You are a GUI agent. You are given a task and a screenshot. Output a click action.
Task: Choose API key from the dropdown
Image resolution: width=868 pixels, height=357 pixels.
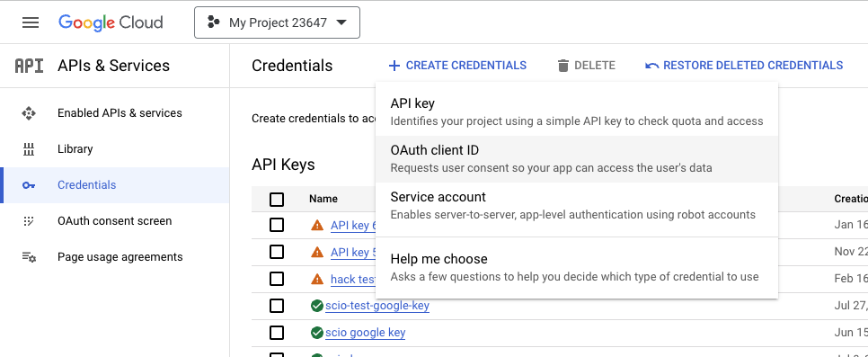coord(576,112)
